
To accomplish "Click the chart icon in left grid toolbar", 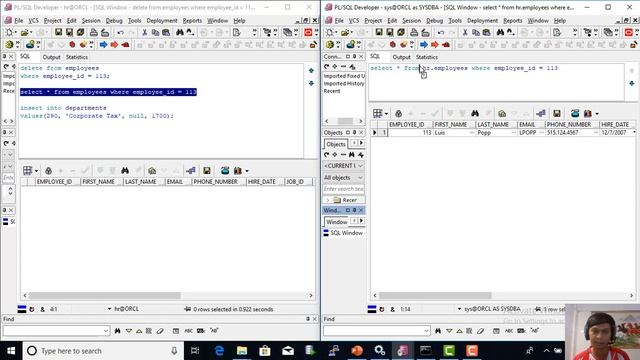I will (238, 171).
